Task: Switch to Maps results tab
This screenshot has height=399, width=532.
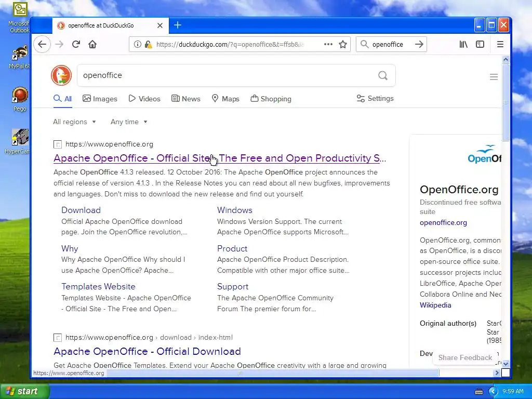Action: pyautogui.click(x=225, y=99)
